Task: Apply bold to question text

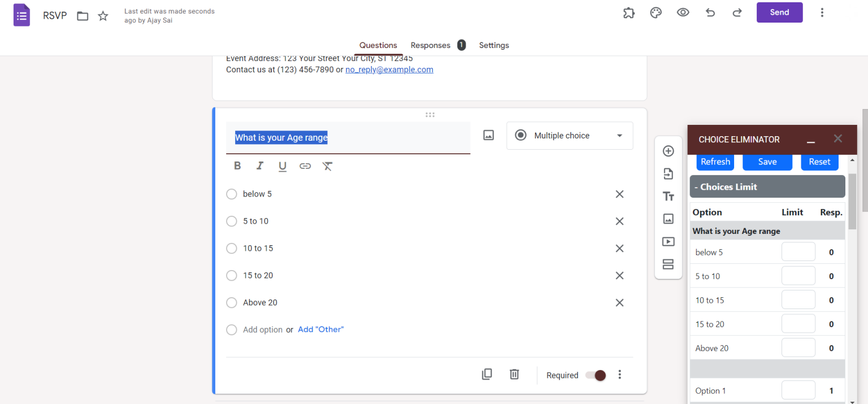Action: [237, 166]
